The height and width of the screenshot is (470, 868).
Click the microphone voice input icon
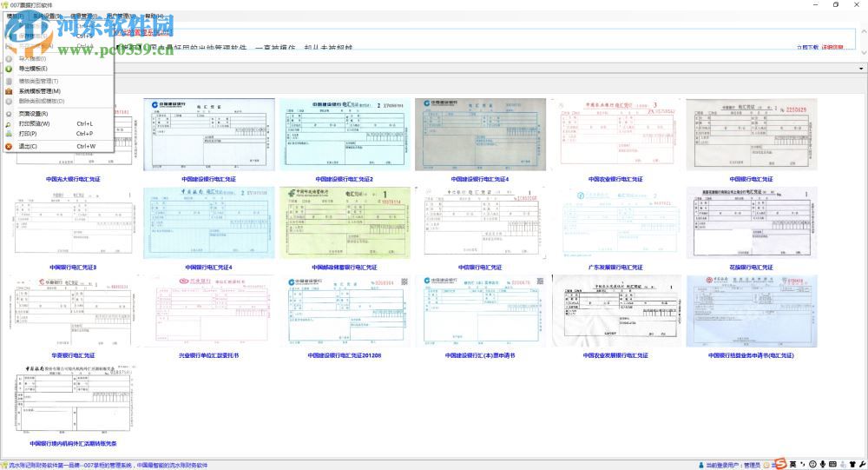coord(823,464)
